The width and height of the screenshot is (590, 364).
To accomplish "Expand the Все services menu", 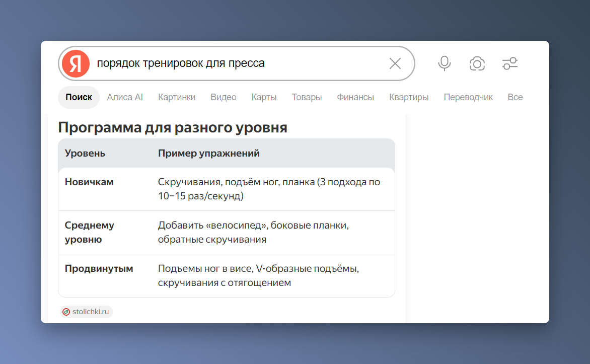I will [515, 97].
